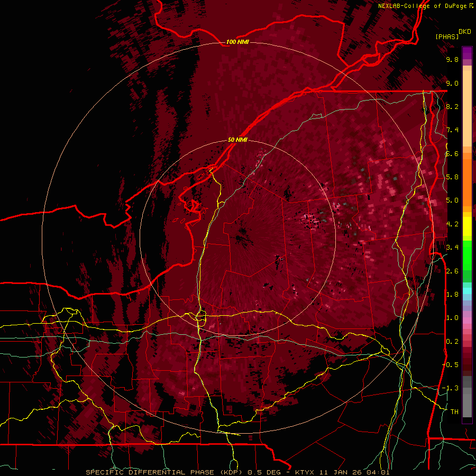Pick the yellow segment of the color bar
Image resolution: width=476 pixels, height=476 pixels.
click(x=467, y=226)
